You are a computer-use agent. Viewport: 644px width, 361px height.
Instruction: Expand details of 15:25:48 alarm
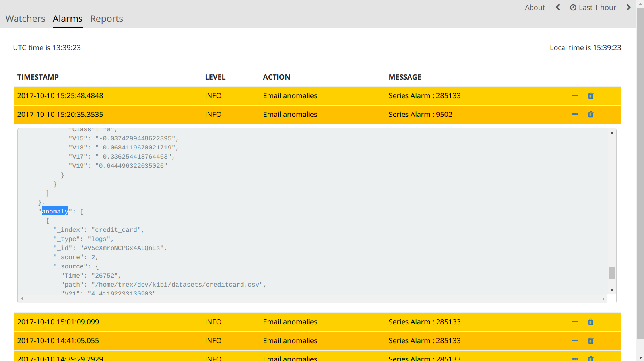tap(575, 96)
